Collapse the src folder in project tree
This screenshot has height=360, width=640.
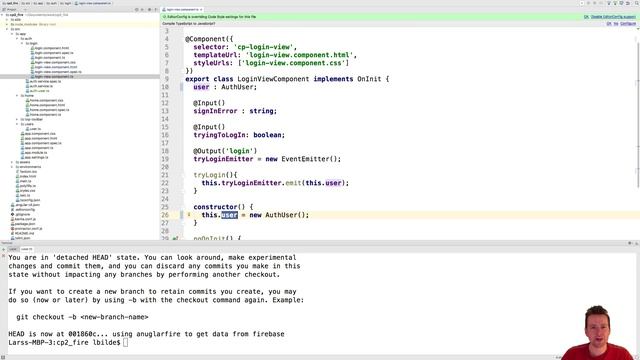tap(7, 29)
